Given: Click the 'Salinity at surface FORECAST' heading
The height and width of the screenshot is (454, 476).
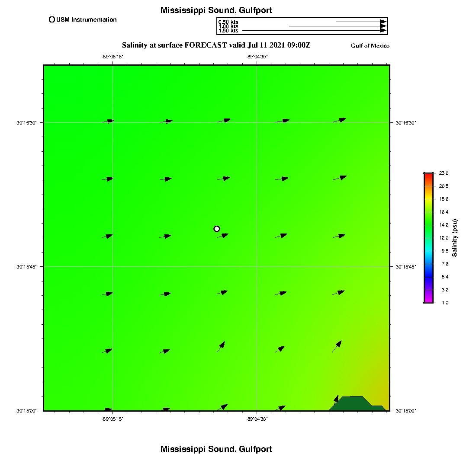Looking at the screenshot, I should [216, 45].
